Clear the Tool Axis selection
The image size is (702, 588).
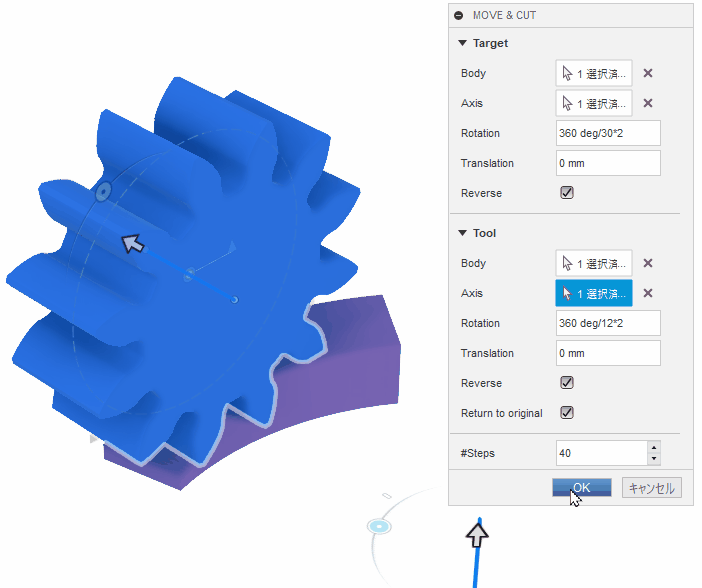[x=648, y=293]
